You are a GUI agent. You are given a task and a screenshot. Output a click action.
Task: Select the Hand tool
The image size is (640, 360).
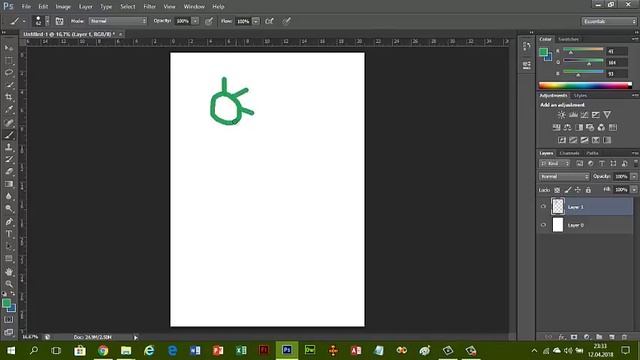tap(9, 272)
